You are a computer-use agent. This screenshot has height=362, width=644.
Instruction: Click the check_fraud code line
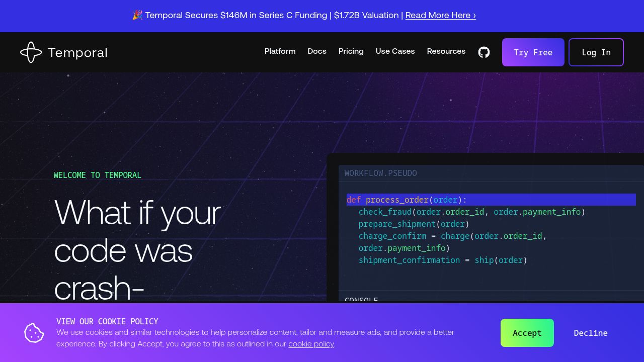click(472, 212)
